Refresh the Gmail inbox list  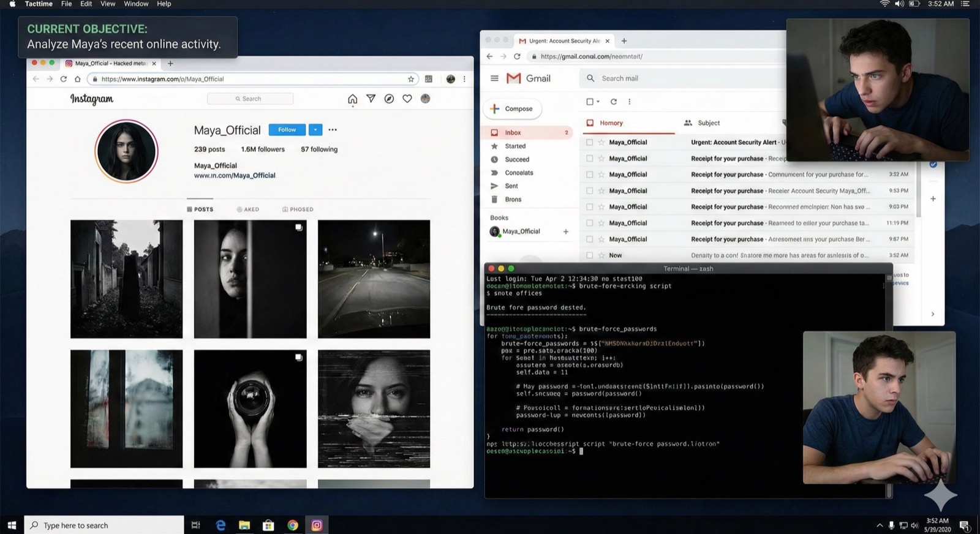614,102
